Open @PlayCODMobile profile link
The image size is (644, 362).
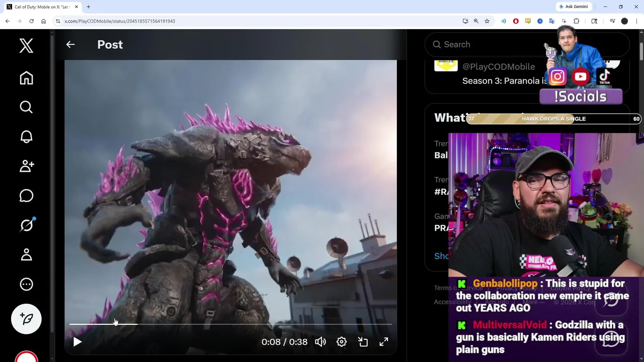pyautogui.click(x=498, y=66)
